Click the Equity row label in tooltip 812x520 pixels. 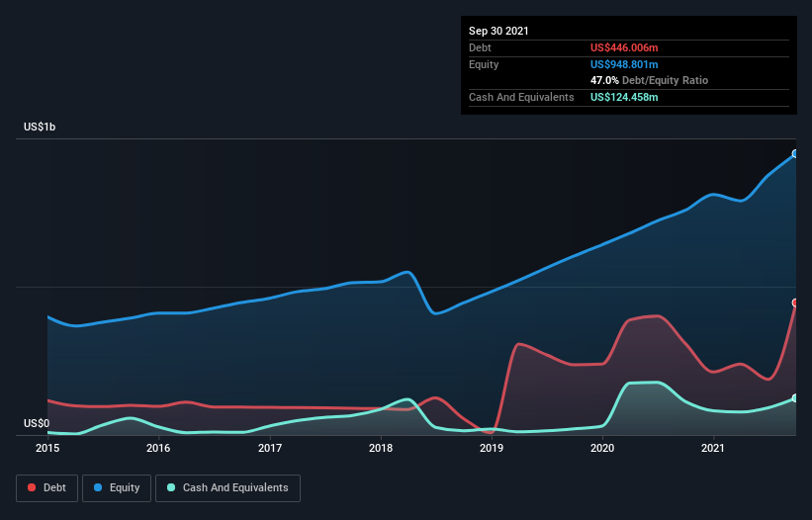pyautogui.click(x=484, y=64)
